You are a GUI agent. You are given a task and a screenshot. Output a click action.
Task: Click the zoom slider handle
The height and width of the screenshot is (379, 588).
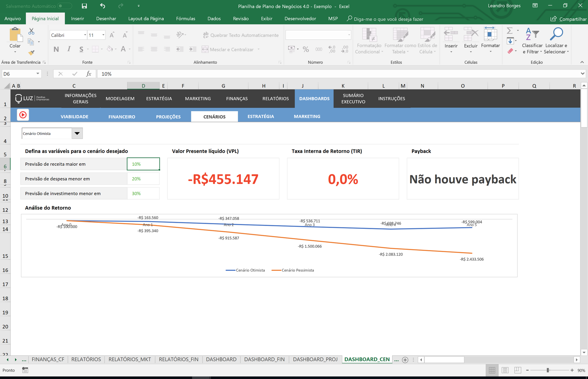(x=548, y=370)
